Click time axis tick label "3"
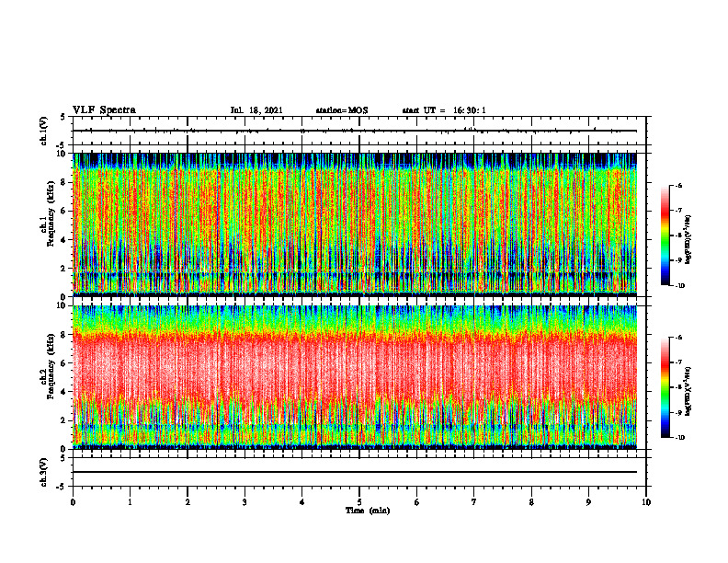Image resolution: width=728 pixels, height=563 pixels. tap(245, 502)
